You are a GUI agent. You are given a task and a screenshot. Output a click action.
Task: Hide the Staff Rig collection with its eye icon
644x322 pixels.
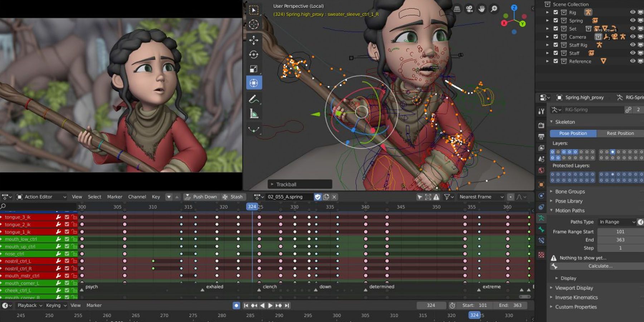pos(633,45)
